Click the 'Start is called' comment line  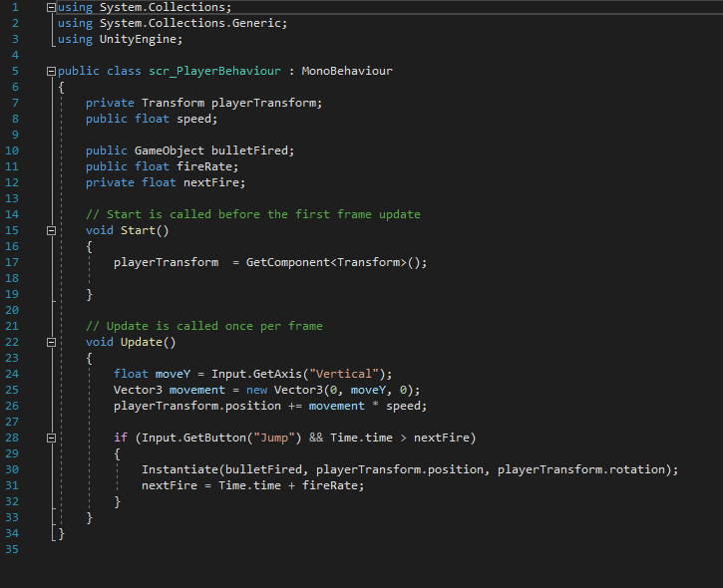[x=252, y=214]
